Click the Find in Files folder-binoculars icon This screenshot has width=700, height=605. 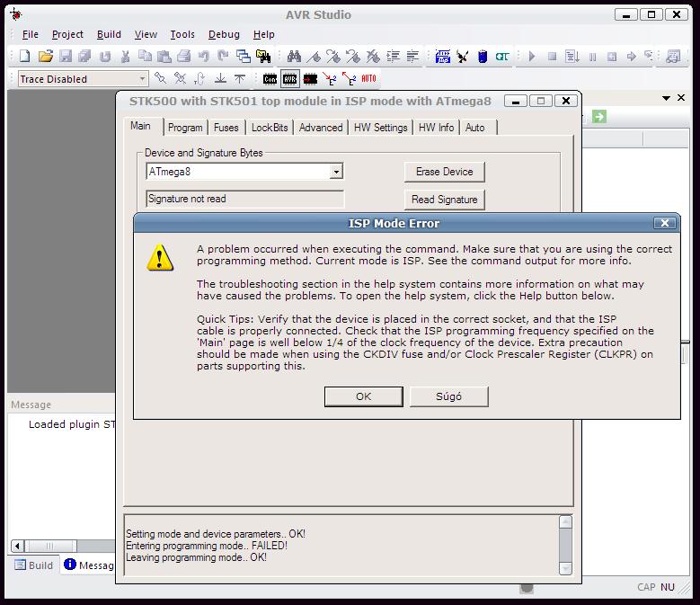(x=263, y=57)
